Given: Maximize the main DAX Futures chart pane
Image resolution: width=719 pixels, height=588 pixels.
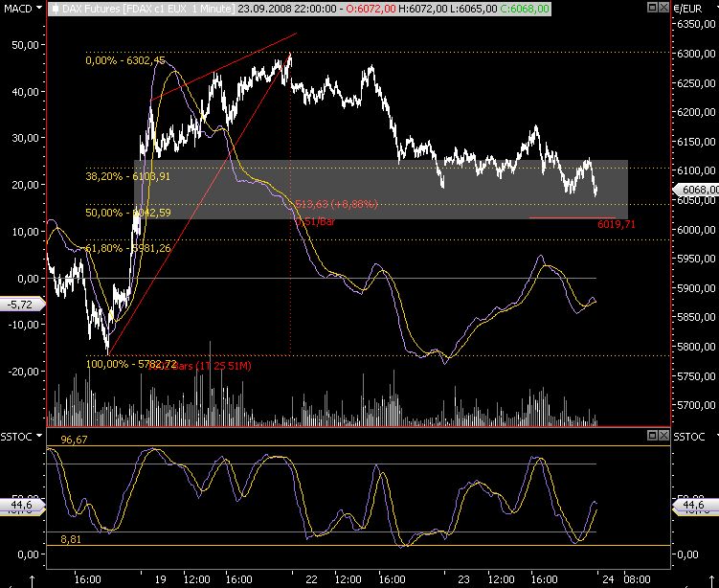Looking at the screenshot, I should (x=652, y=8).
